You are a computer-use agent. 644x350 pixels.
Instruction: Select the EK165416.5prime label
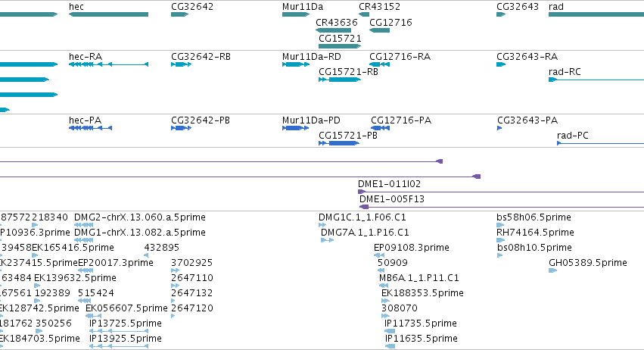(73, 248)
